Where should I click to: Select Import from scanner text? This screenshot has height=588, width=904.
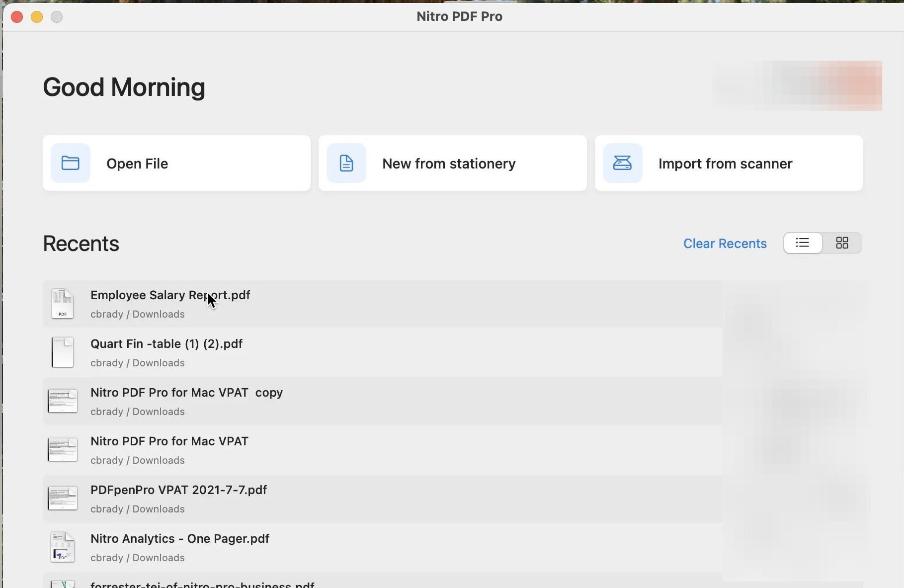tap(725, 164)
